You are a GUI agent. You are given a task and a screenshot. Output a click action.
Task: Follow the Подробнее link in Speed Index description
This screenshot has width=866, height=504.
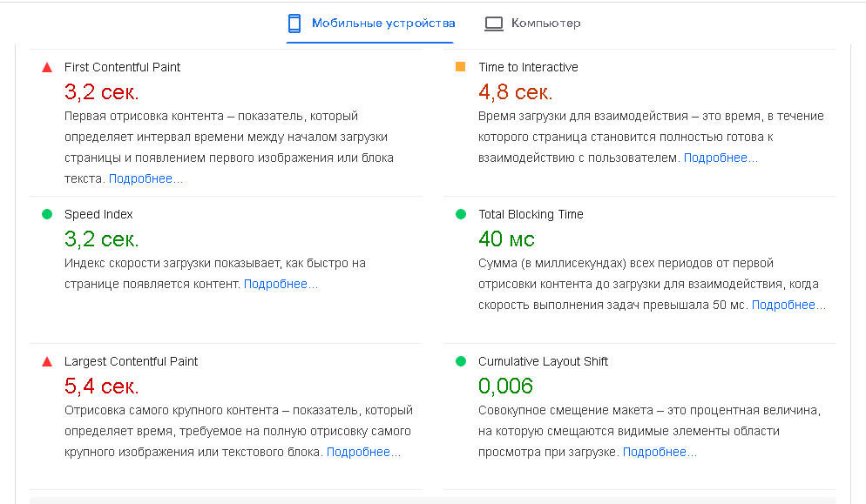pyautogui.click(x=281, y=284)
